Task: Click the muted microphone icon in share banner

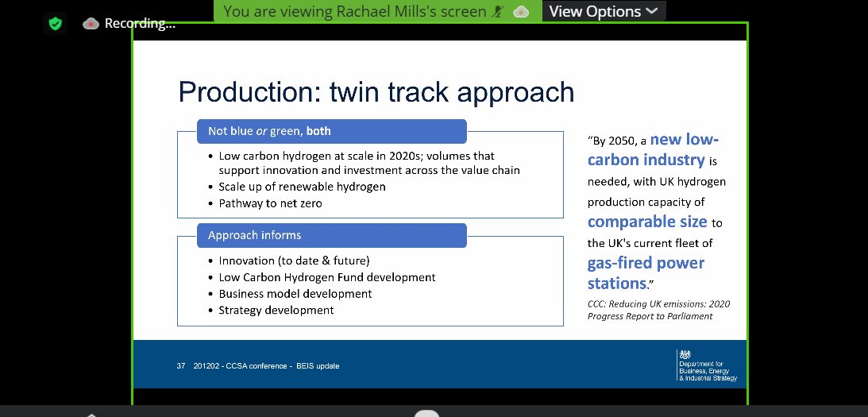Action: point(498,11)
